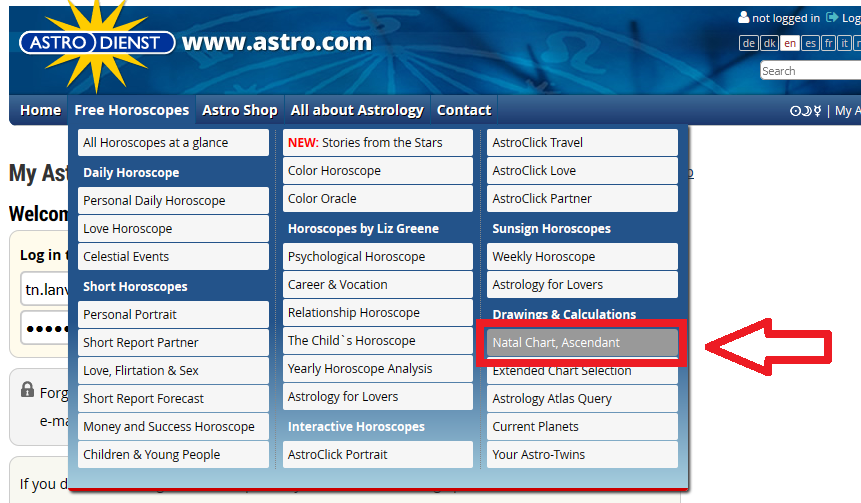The width and height of the screenshot is (861, 503).
Task: Open Money and Success Horoscope
Action: (x=174, y=427)
